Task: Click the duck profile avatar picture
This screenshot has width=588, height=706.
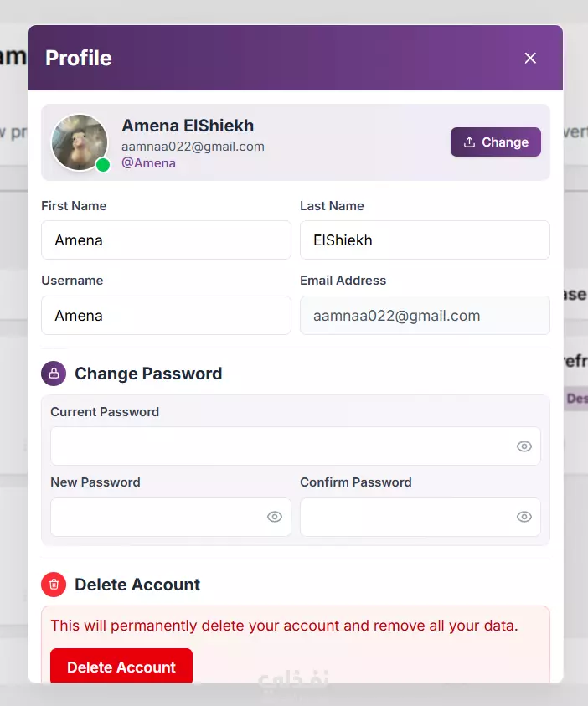Action: coord(80,142)
